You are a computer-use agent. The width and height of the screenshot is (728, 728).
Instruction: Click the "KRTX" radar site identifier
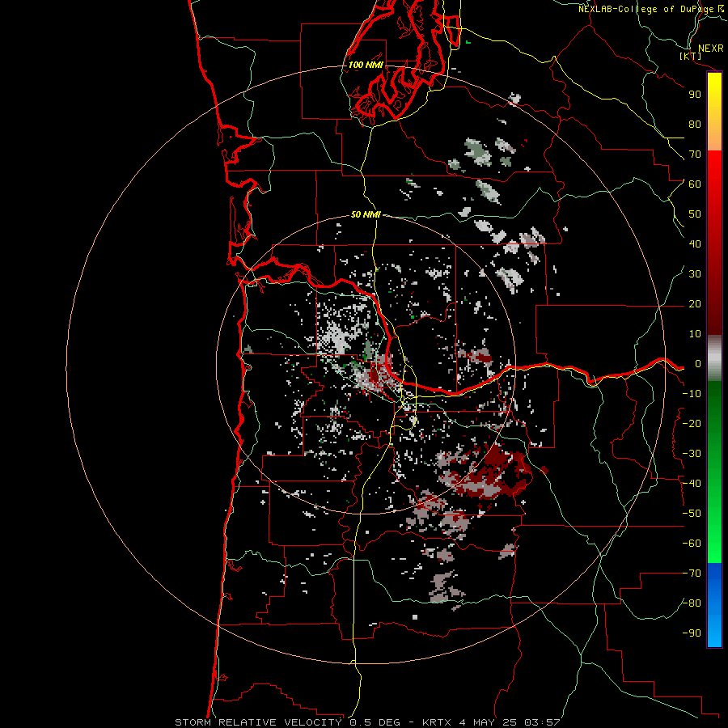[x=437, y=722]
